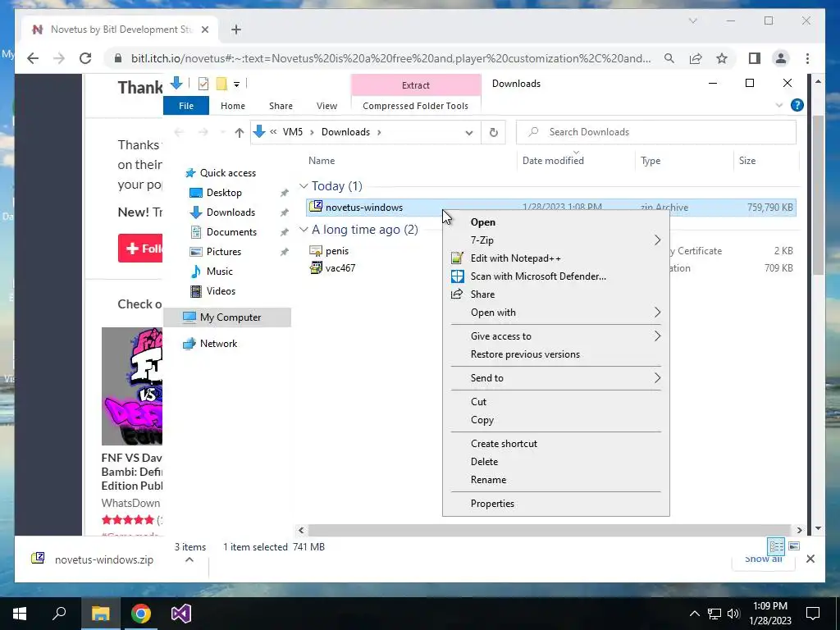Click the Search Downloads field
This screenshot has height=630, width=840.
pos(655,132)
